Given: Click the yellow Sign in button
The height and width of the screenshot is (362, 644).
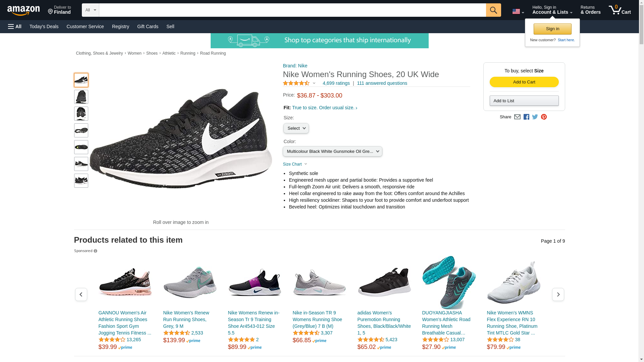Looking at the screenshot, I should [x=552, y=29].
